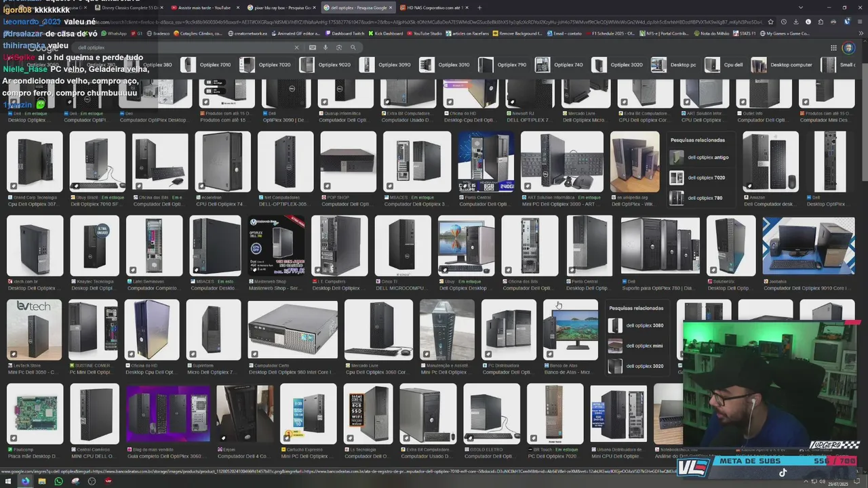Viewport: 868px width, 488px height.
Task: Switch to Assistir mais tarde YouTube tab
Action: [203, 7]
